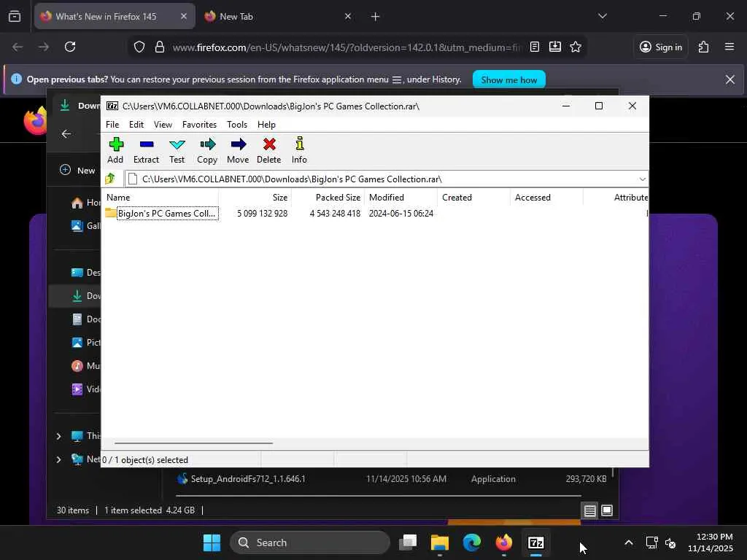Switch Explorer to large thumbnails view icon
Image resolution: width=747 pixels, height=560 pixels.
pyautogui.click(x=607, y=510)
